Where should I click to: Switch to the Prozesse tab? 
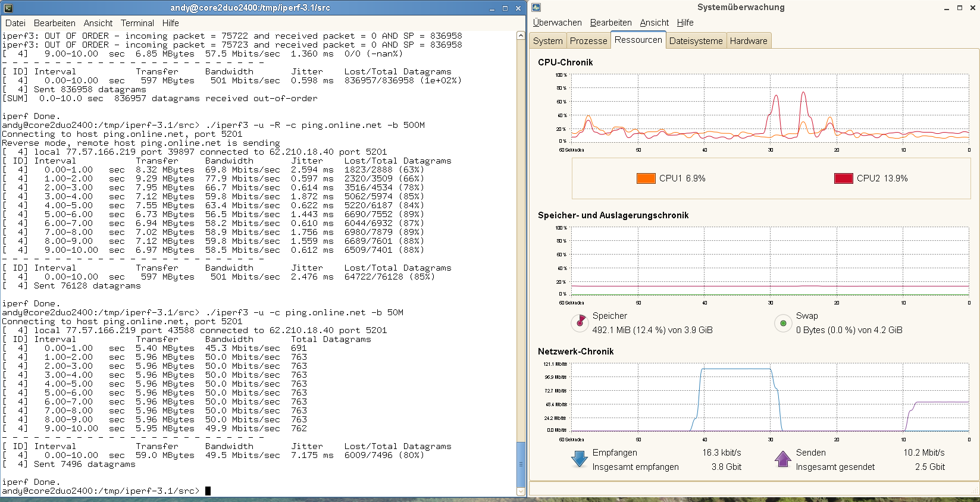coord(588,41)
